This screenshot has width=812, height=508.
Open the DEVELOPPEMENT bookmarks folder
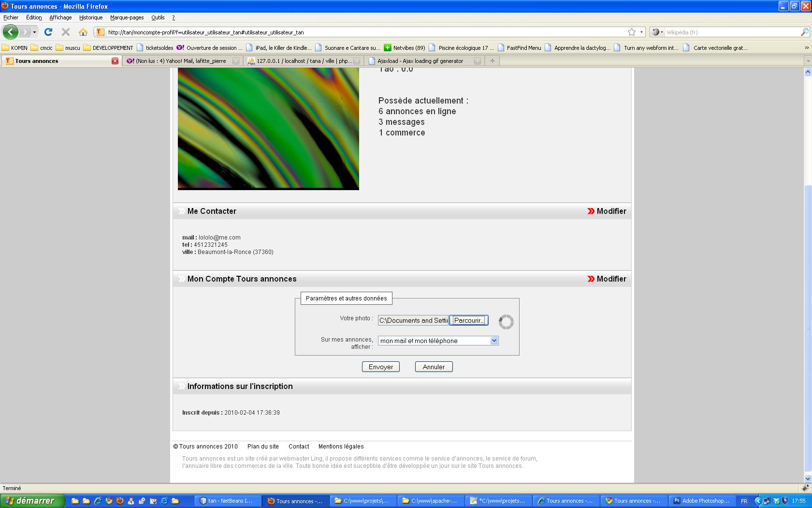click(108, 47)
